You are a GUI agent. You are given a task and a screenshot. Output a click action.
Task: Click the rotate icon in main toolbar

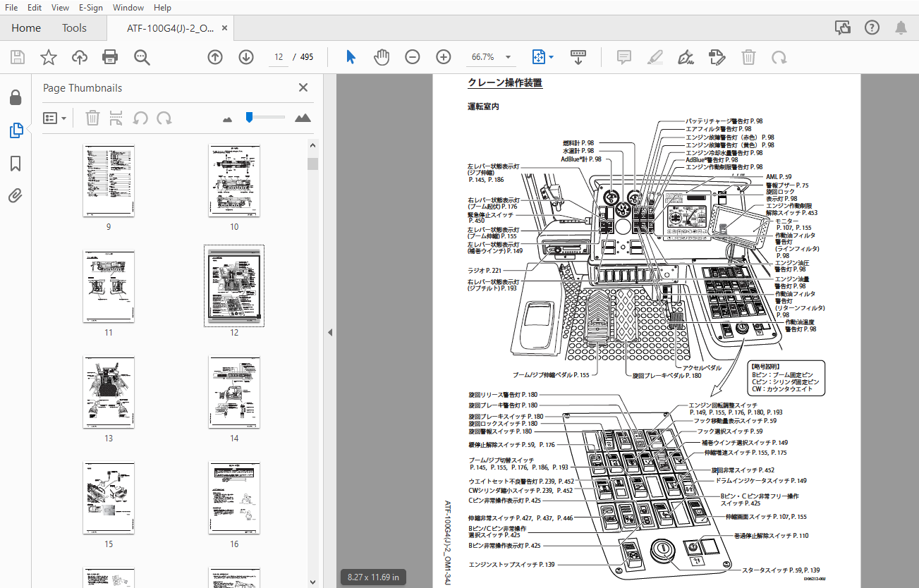pyautogui.click(x=779, y=57)
